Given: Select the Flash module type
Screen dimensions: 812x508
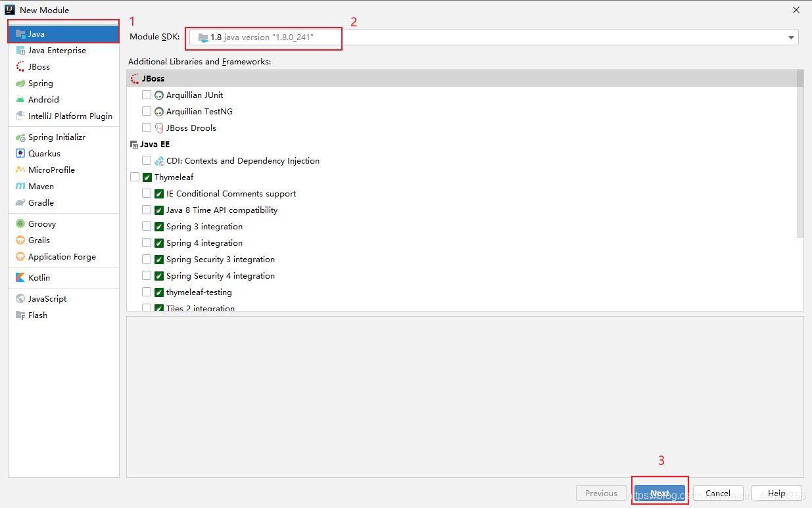Looking at the screenshot, I should (x=64, y=315).
